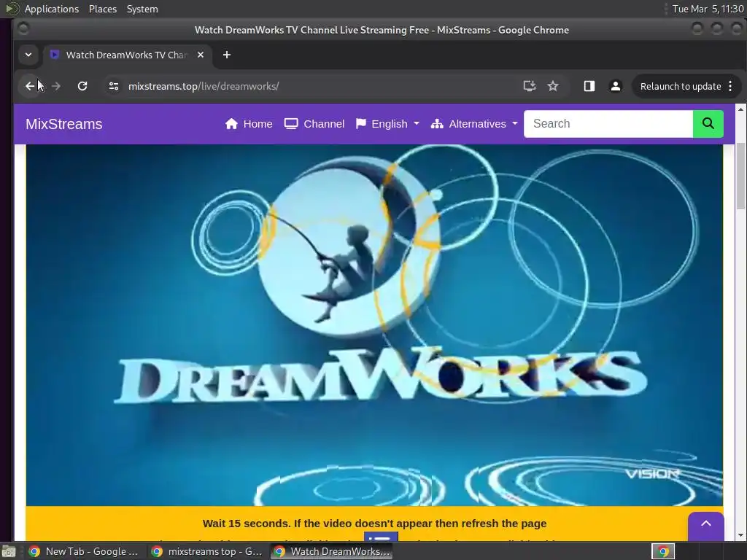The height and width of the screenshot is (560, 747).
Task: Click the page vertical scrollbar thumb
Action: (741, 175)
